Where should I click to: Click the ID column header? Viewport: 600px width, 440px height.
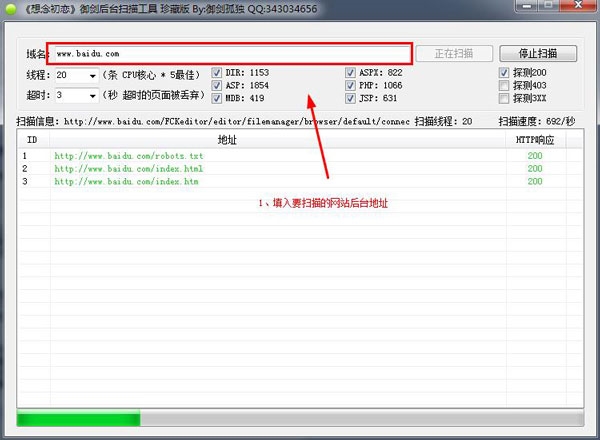(33, 140)
